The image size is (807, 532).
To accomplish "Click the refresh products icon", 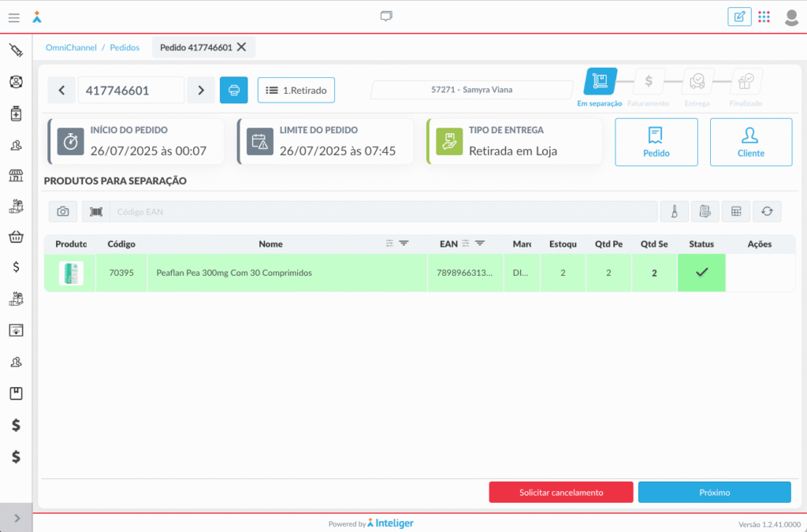I will [x=766, y=211].
